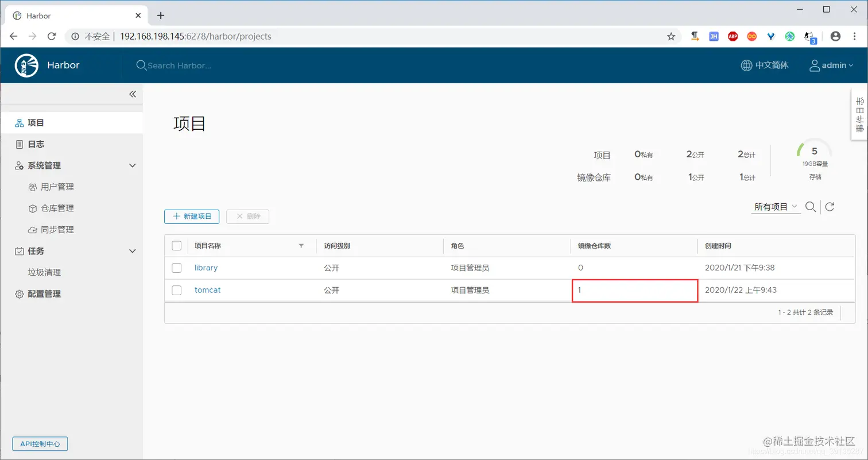Click the infinity extension icon
The width and height of the screenshot is (868, 460).
point(751,36)
